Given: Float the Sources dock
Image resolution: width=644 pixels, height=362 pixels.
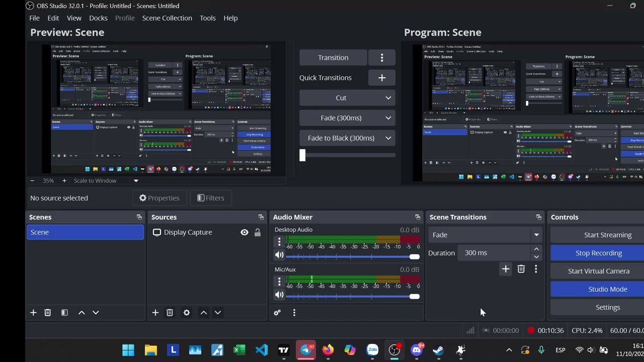Looking at the screenshot, I should 261,217.
